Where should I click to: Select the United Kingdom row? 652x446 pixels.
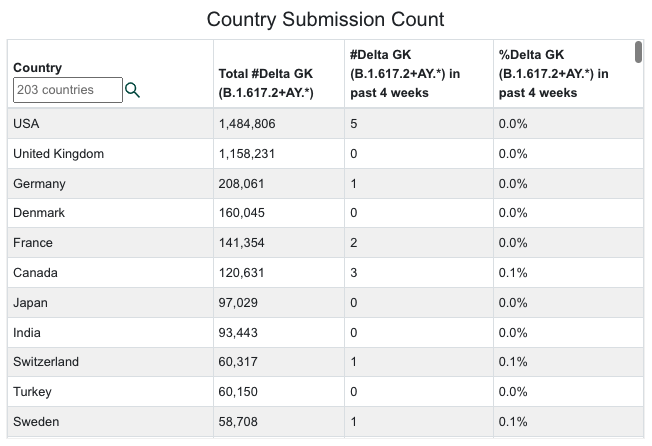325,154
